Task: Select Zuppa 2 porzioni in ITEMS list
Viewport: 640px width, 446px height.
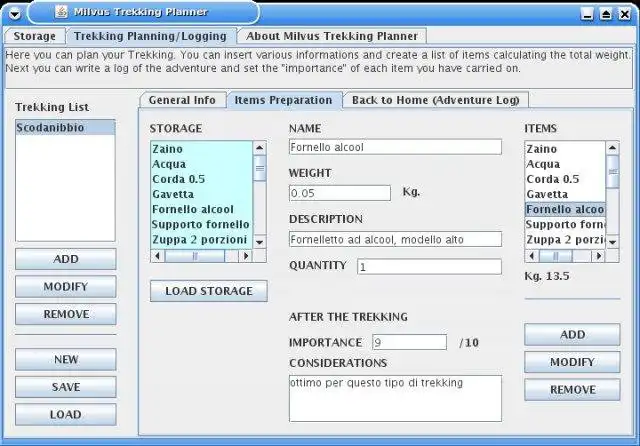Action: pos(565,240)
